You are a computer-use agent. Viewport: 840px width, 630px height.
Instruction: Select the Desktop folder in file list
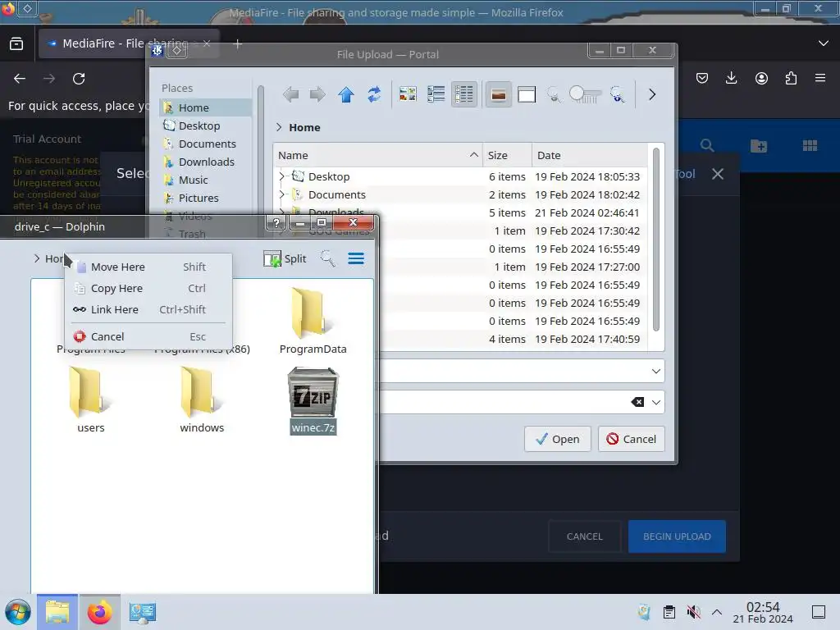(x=328, y=176)
